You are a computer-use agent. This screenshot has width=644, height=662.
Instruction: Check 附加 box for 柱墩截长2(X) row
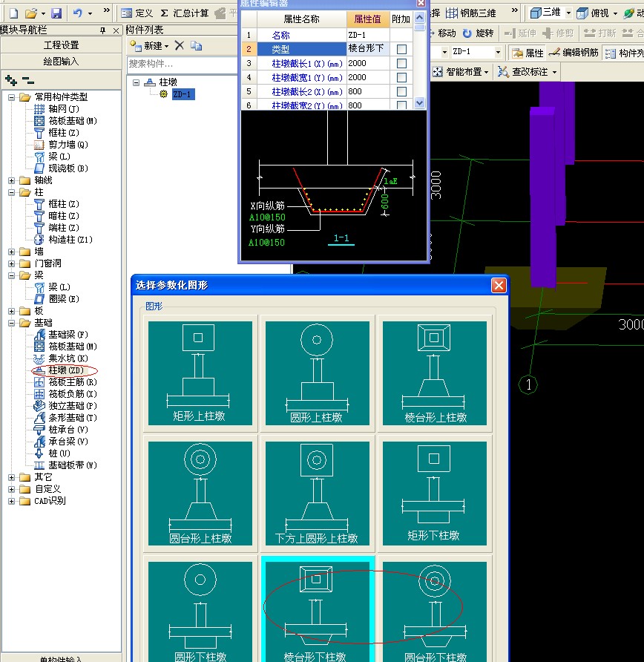pyautogui.click(x=402, y=91)
